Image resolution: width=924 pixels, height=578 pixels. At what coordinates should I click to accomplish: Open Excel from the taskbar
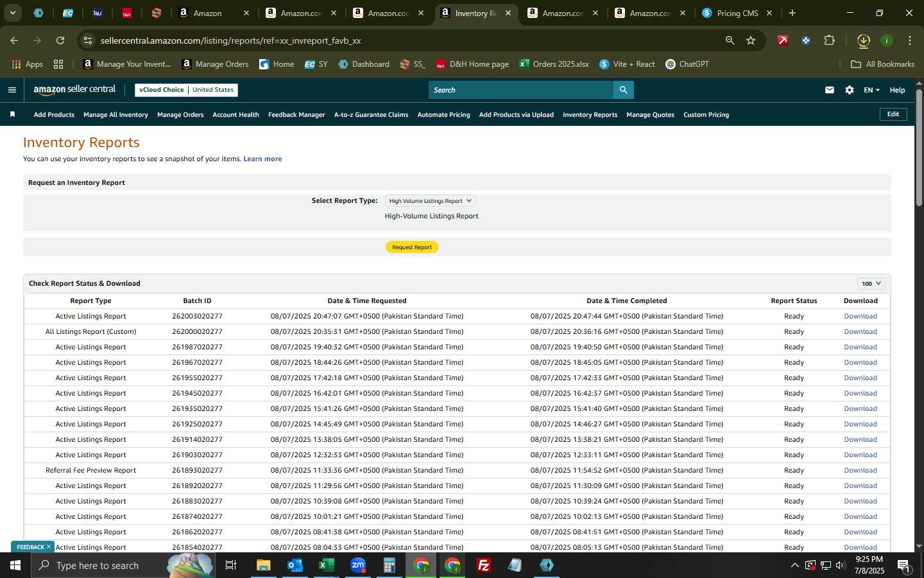(326, 565)
